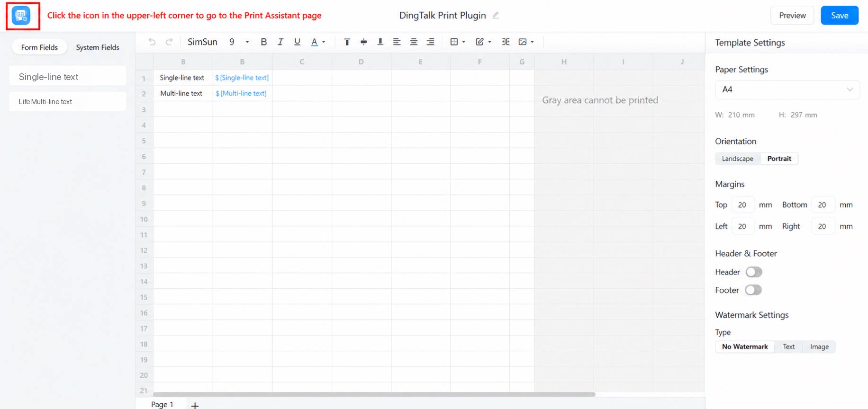Click the undo arrow icon

(x=152, y=42)
